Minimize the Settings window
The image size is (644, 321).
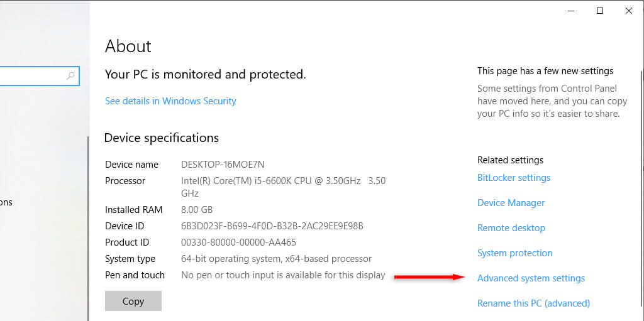(570, 11)
